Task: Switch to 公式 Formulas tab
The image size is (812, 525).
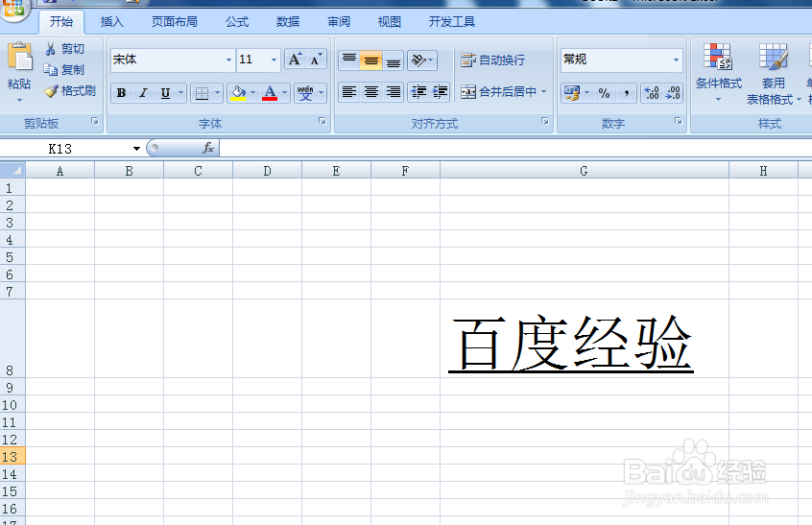Action: coord(237,22)
